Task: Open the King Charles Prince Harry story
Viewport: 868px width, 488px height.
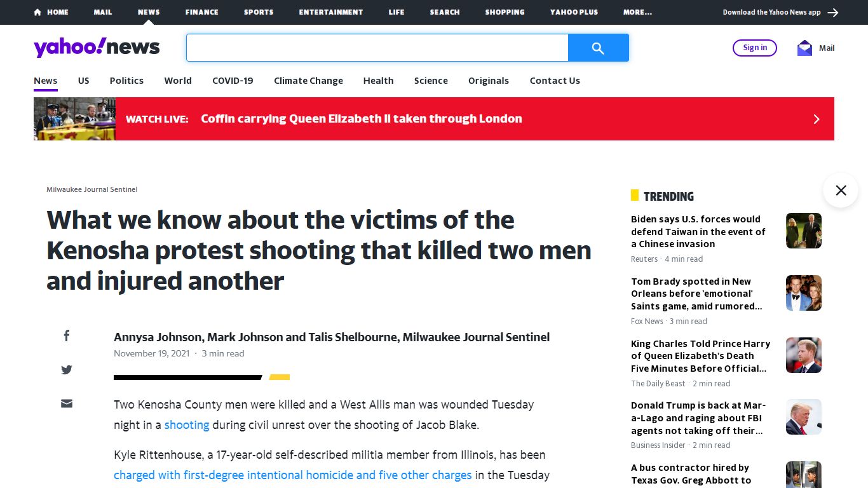Action: click(x=700, y=356)
